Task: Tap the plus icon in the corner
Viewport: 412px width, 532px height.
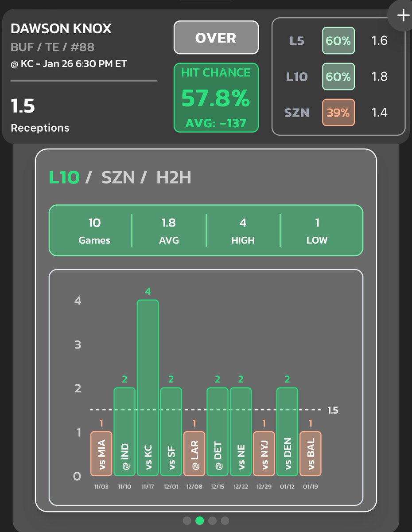Action: [403, 16]
